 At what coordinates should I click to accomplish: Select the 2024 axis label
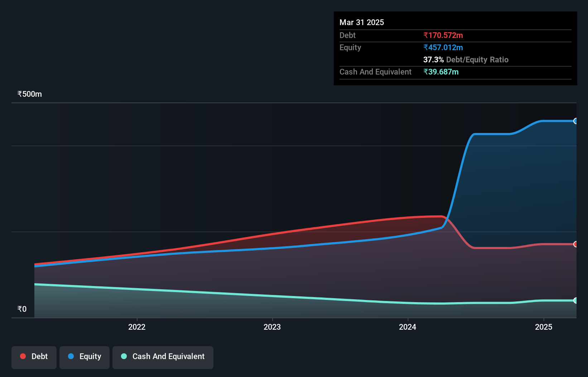[408, 327]
